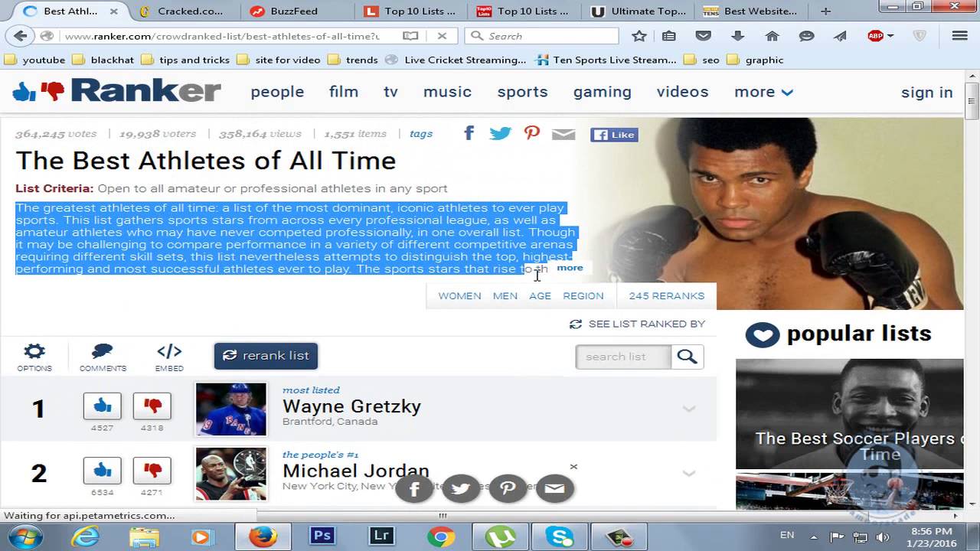Open the 'people' navigation menu item

[277, 92]
